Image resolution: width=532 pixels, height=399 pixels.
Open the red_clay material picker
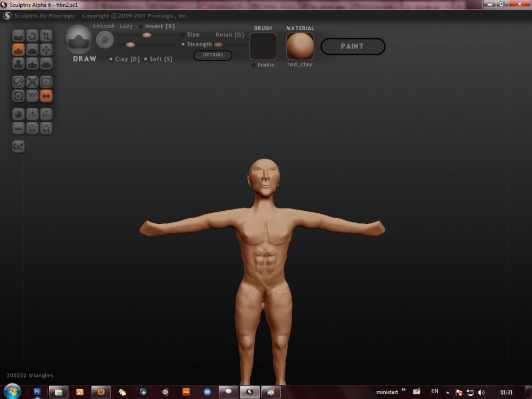(x=300, y=46)
